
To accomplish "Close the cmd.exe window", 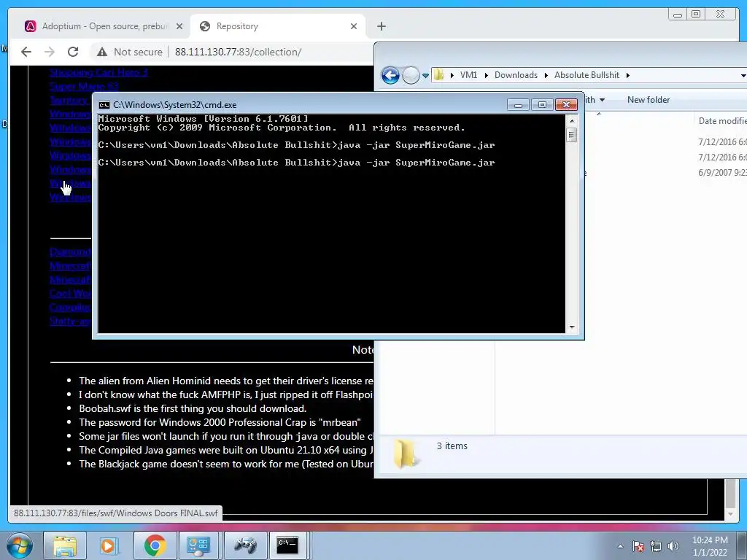I will (x=566, y=105).
